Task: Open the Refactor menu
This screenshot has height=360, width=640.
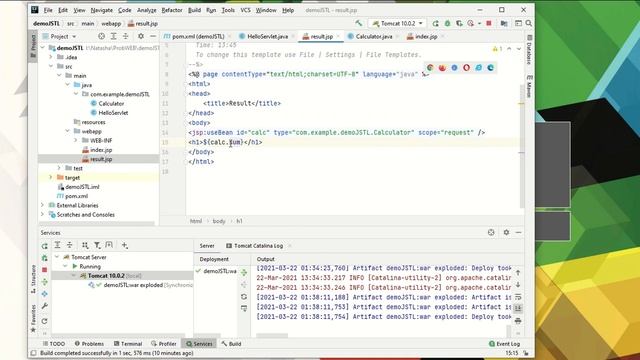Action: pos(172,10)
